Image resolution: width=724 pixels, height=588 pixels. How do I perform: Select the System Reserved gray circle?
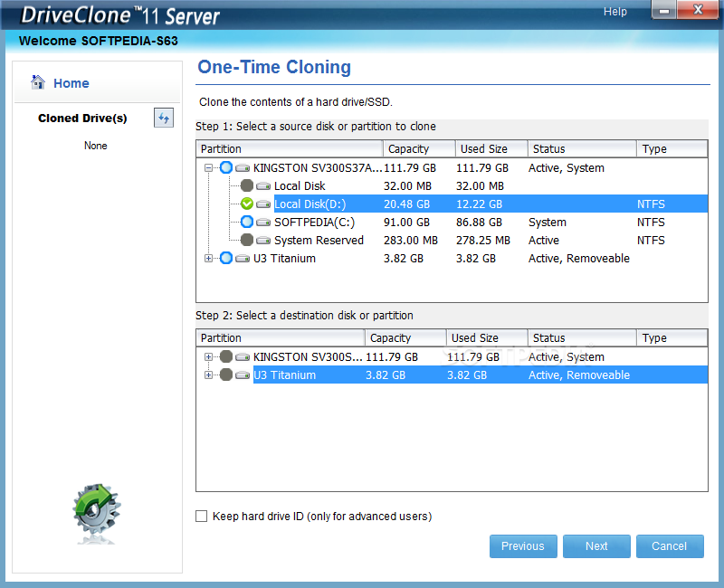point(247,240)
